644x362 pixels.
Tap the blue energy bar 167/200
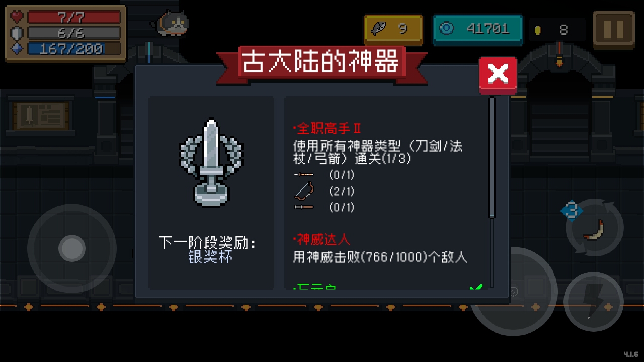[74, 49]
